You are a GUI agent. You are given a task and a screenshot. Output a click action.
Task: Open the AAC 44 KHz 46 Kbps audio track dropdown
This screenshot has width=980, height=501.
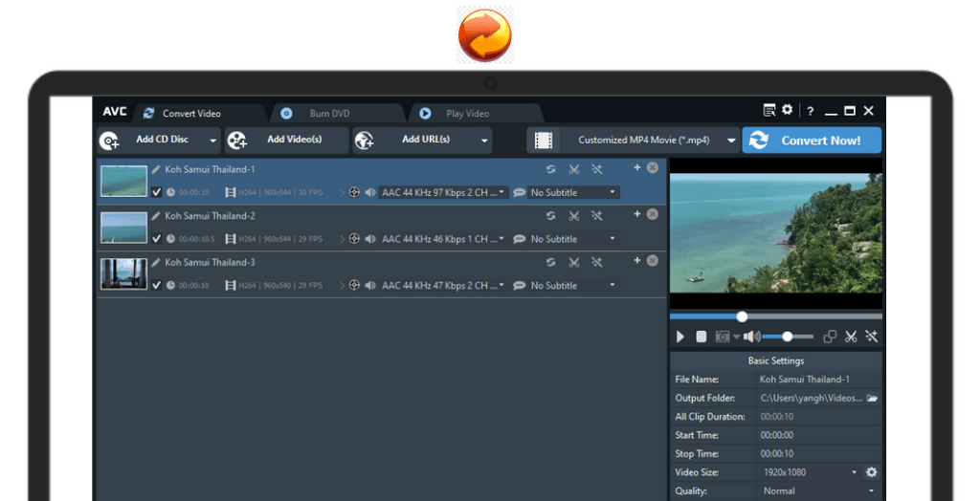coord(443,239)
